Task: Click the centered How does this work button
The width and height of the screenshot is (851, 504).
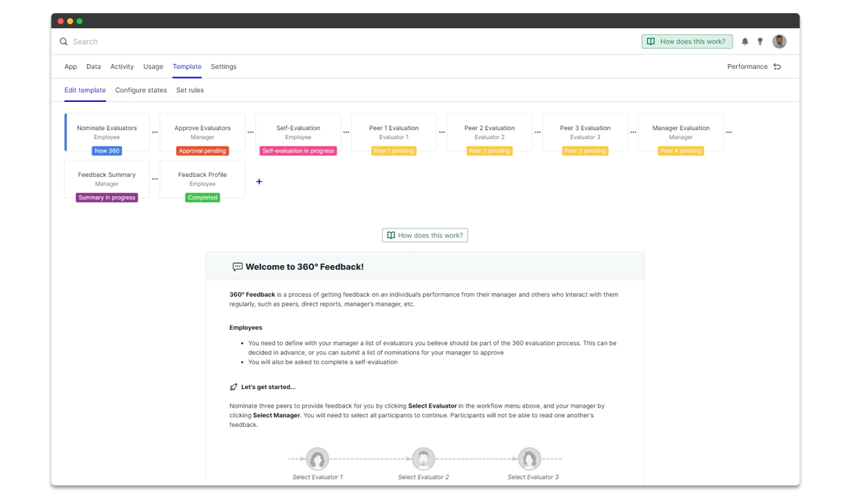Action: click(x=425, y=235)
